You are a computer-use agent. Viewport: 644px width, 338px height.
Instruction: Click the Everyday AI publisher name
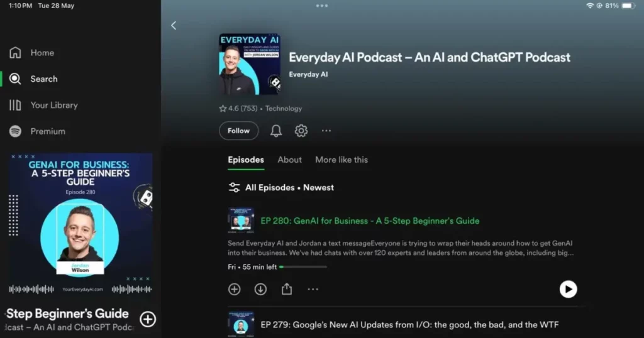click(308, 74)
